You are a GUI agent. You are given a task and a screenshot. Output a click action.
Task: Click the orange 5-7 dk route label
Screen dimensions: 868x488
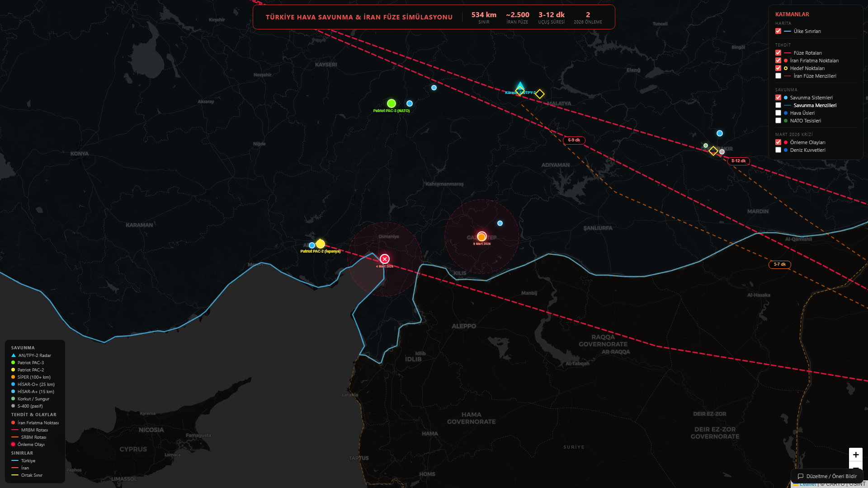click(x=779, y=264)
